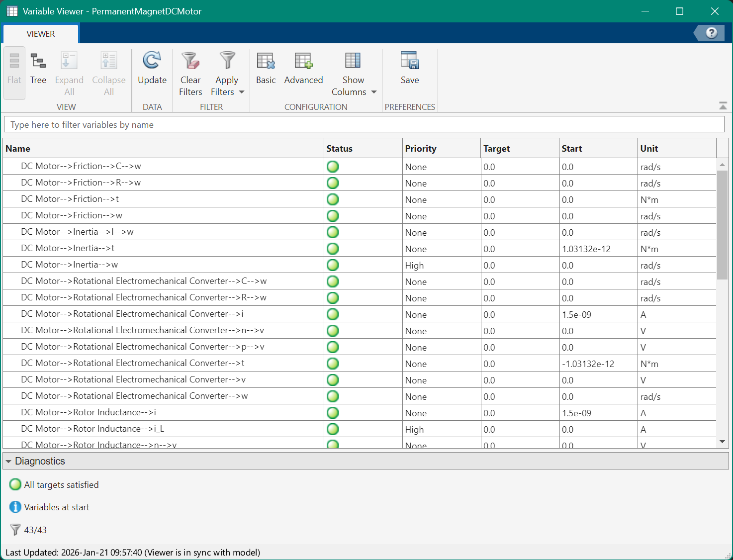Screen dimensions: 733x560
Task: Toggle the Flat view button
Action: click(x=14, y=69)
